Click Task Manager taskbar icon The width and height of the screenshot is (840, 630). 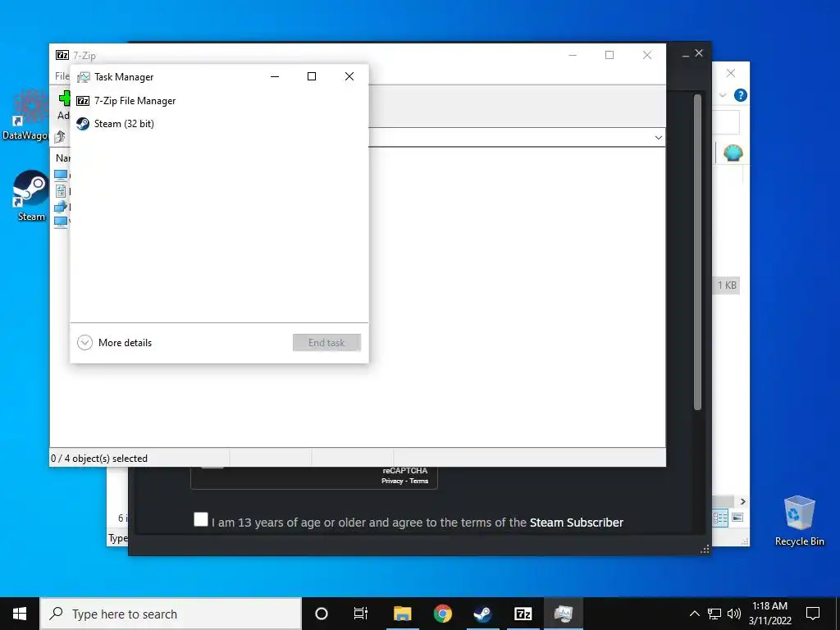coord(564,614)
